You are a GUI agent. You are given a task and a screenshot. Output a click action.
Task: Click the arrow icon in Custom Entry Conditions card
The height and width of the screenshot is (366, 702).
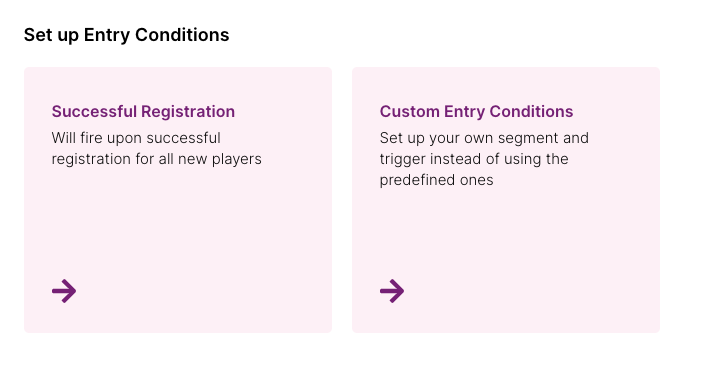392,291
